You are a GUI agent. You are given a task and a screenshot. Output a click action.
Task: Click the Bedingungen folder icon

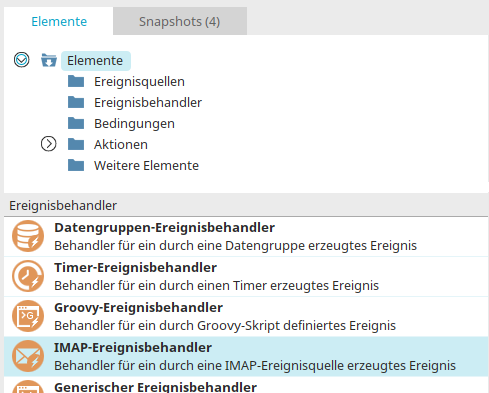76,123
